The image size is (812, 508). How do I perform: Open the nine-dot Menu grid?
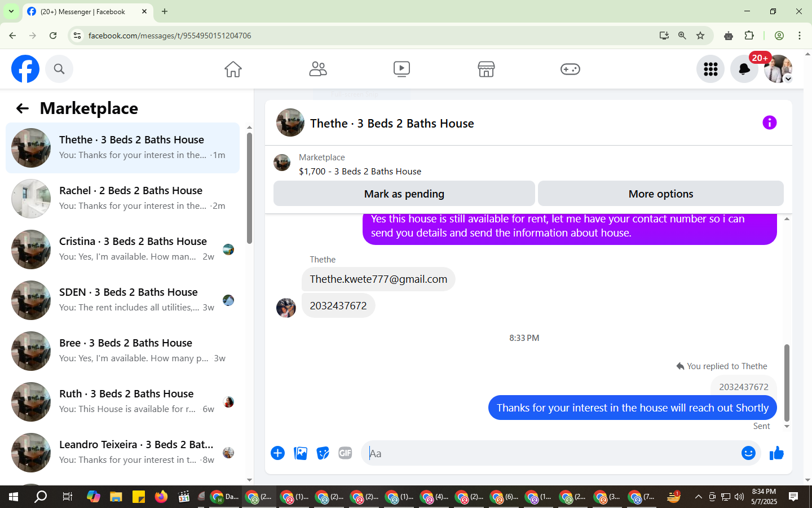[x=710, y=69]
